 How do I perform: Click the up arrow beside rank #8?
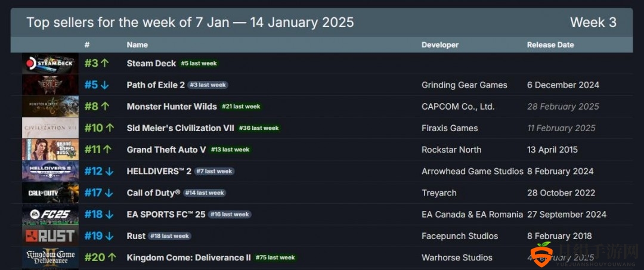point(105,106)
